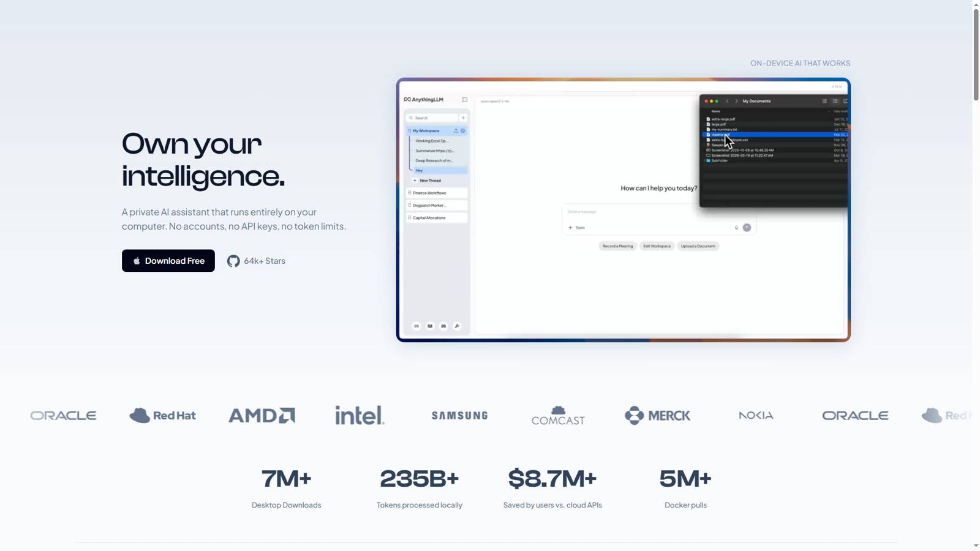Click New Thread in the sidebar
The height and width of the screenshot is (551, 980).
(x=427, y=181)
